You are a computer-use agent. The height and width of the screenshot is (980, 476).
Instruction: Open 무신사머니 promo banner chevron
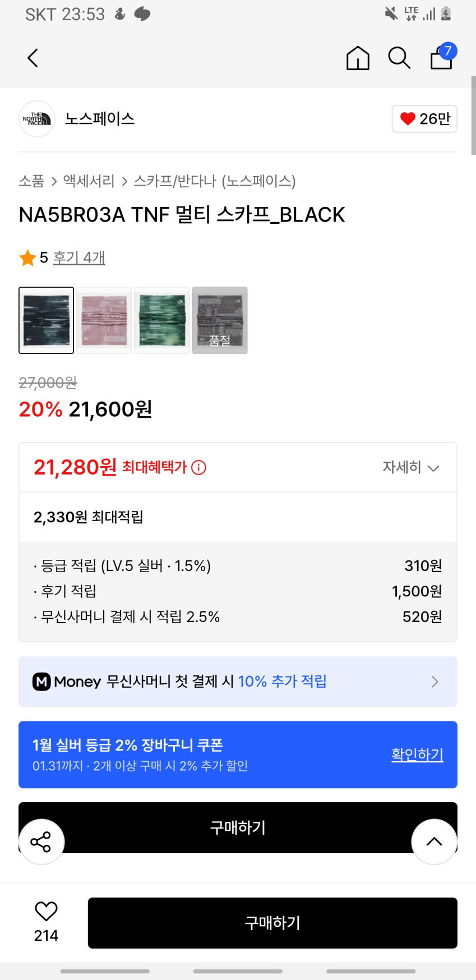point(435,682)
